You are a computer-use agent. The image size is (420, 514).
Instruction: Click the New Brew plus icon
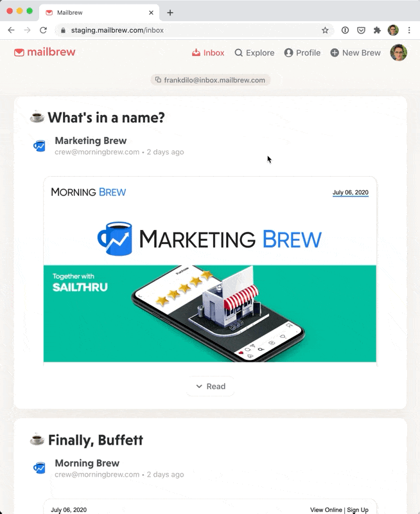coord(335,53)
